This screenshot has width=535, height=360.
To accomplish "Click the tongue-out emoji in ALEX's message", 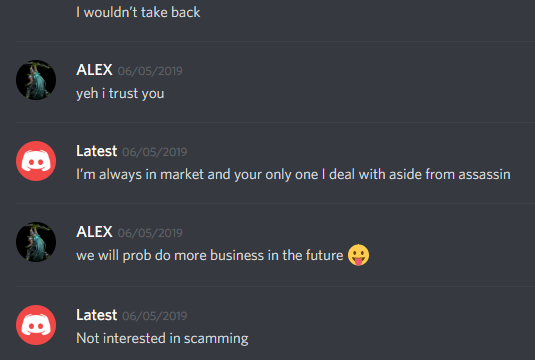I will click(358, 255).
